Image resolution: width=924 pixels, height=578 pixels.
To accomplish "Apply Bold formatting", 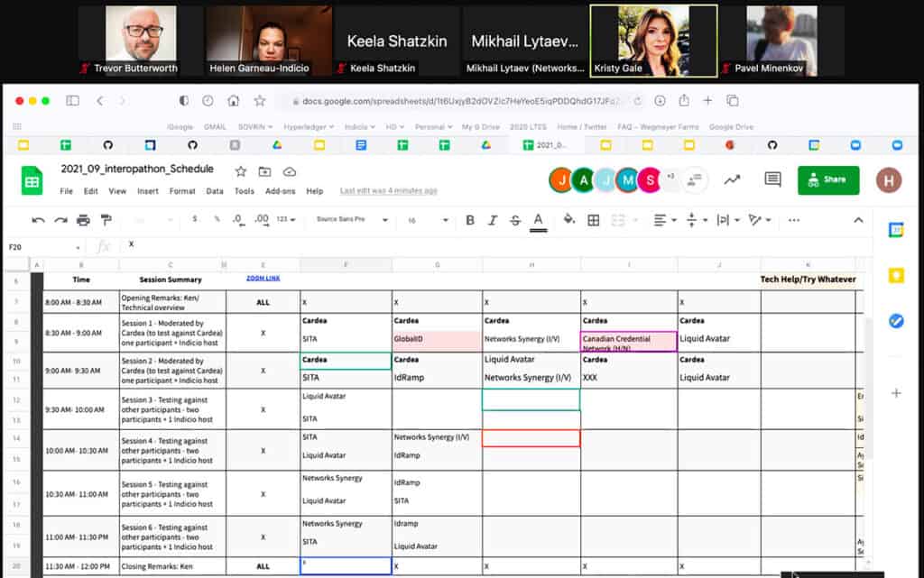I will [x=469, y=220].
